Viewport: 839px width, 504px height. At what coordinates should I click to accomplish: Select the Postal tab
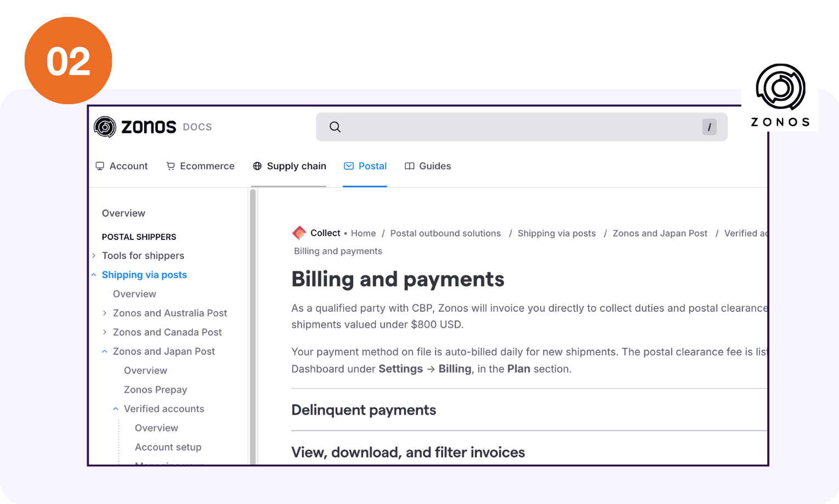coord(365,166)
